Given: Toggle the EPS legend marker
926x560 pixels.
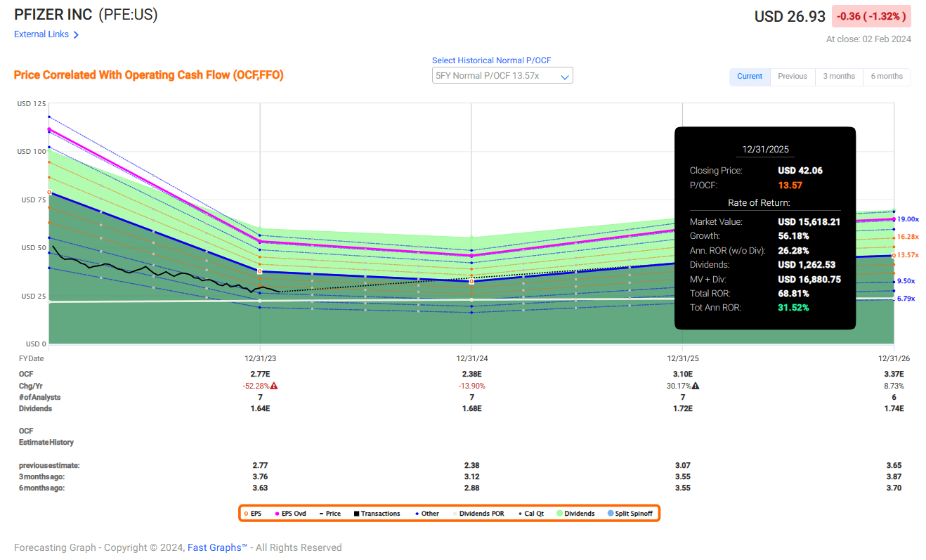Looking at the screenshot, I should tap(246, 514).
